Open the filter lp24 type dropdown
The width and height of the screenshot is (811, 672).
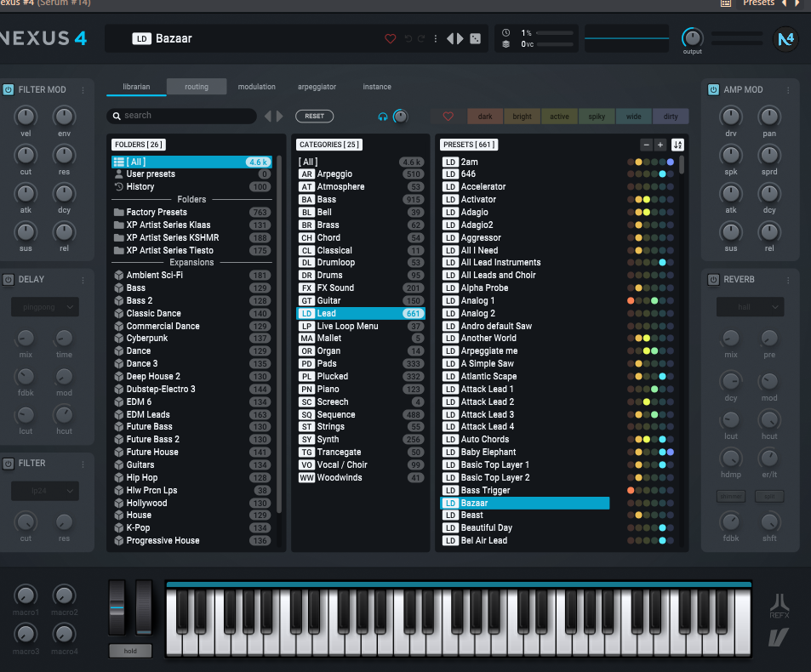[x=45, y=491]
